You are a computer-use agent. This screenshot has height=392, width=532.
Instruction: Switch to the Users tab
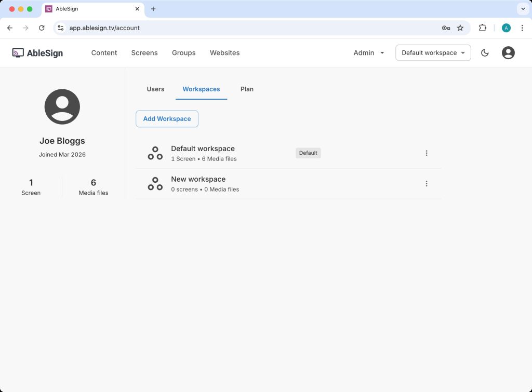click(155, 89)
